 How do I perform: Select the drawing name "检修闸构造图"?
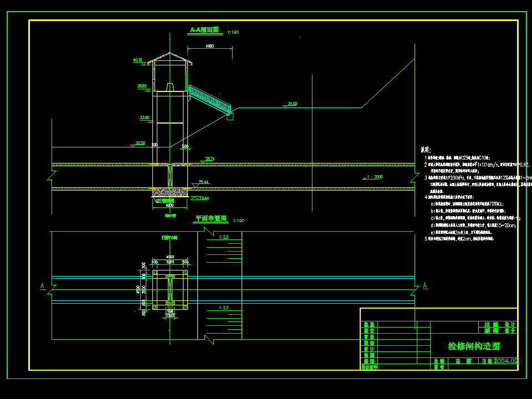point(474,346)
